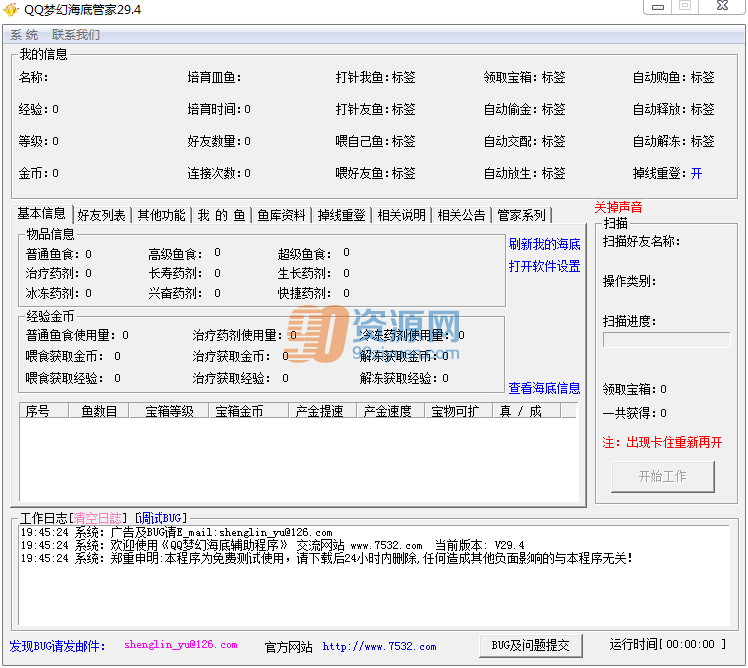Screen dimensions: 748x668
Task: Click 刷新我的海底 link
Action: point(544,244)
